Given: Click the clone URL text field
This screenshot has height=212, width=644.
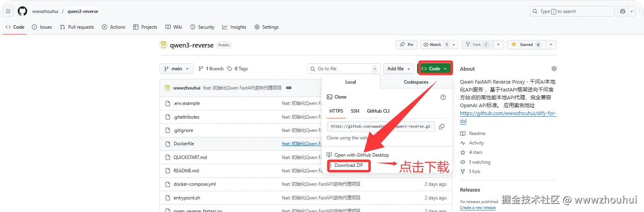Looking at the screenshot, I should click(x=381, y=126).
